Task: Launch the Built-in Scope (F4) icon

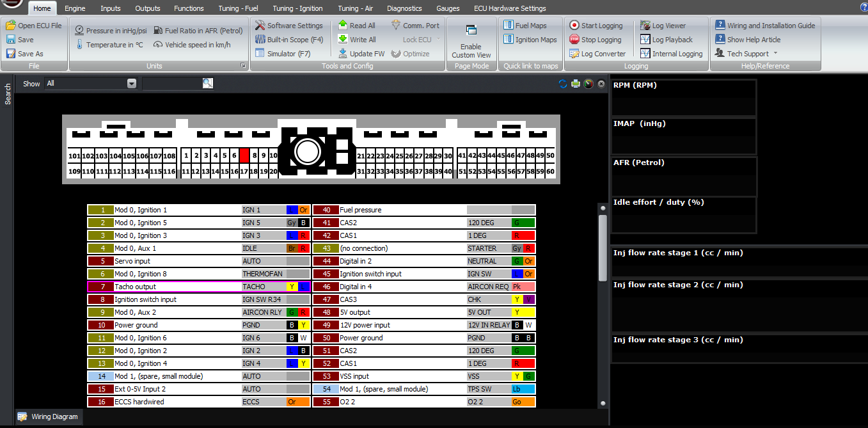Action: (x=260, y=40)
